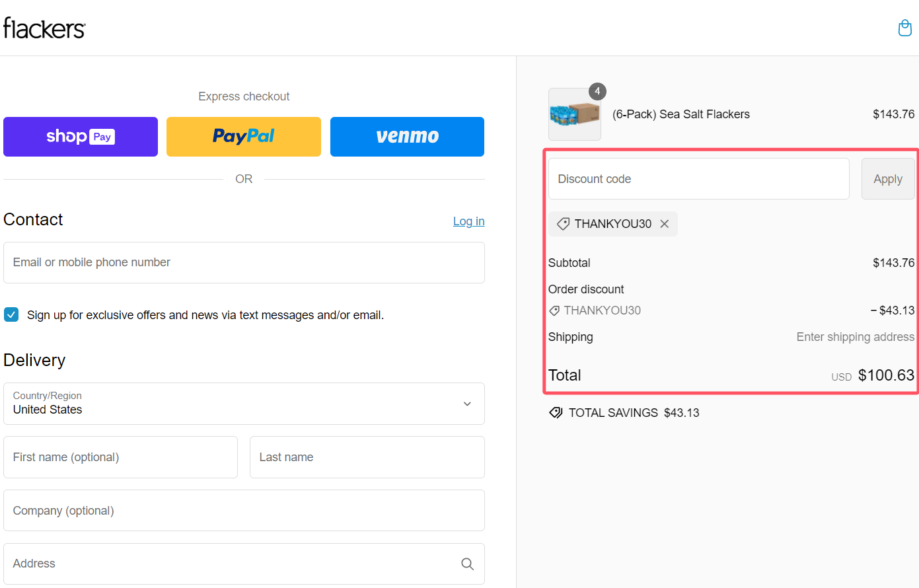
Task: Click the Delivery heading
Action: pos(34,360)
